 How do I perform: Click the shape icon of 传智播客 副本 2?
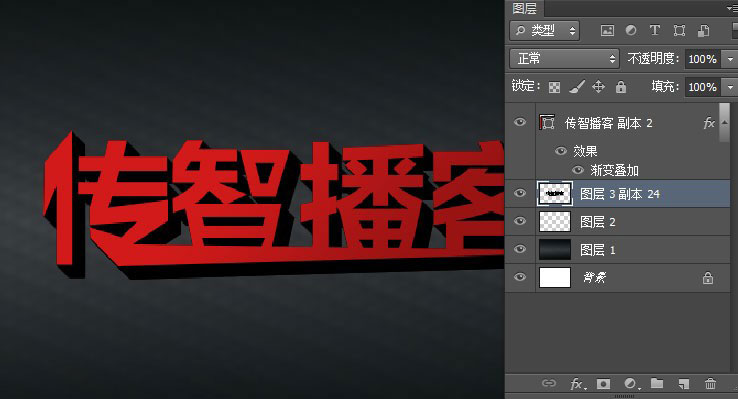coord(547,123)
